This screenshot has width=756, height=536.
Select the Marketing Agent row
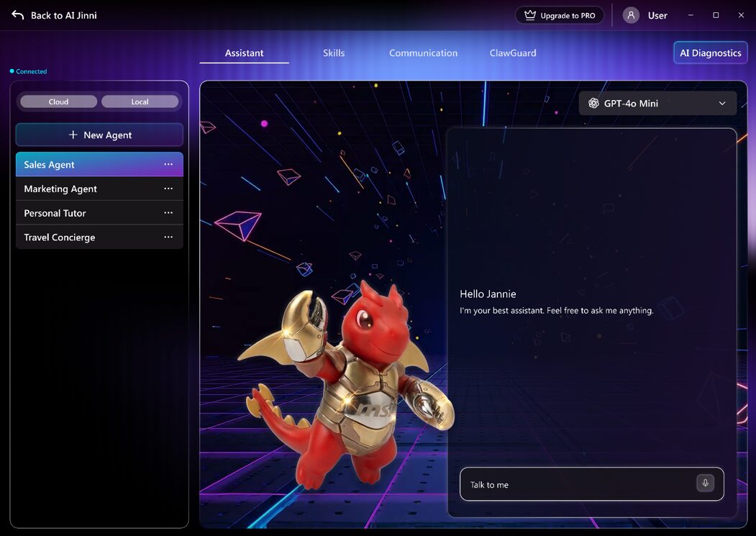point(99,188)
